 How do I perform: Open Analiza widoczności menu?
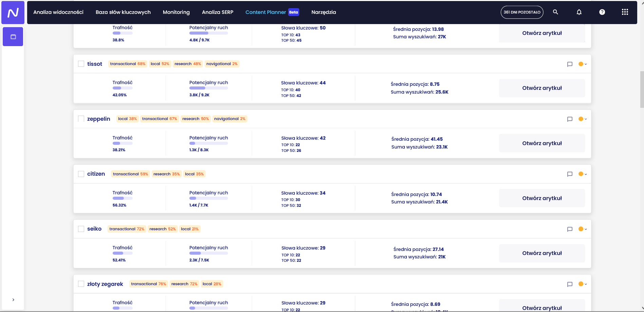click(x=58, y=12)
